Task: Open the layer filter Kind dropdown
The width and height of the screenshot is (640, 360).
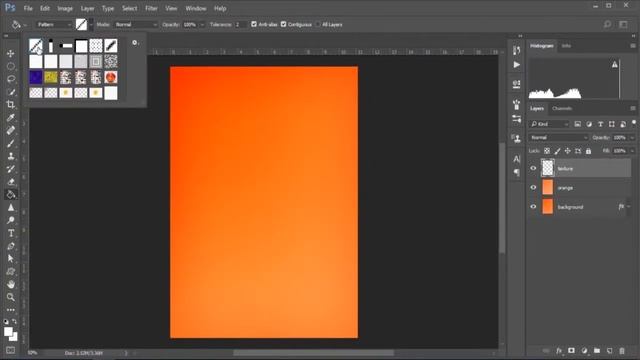Action: tap(549, 124)
